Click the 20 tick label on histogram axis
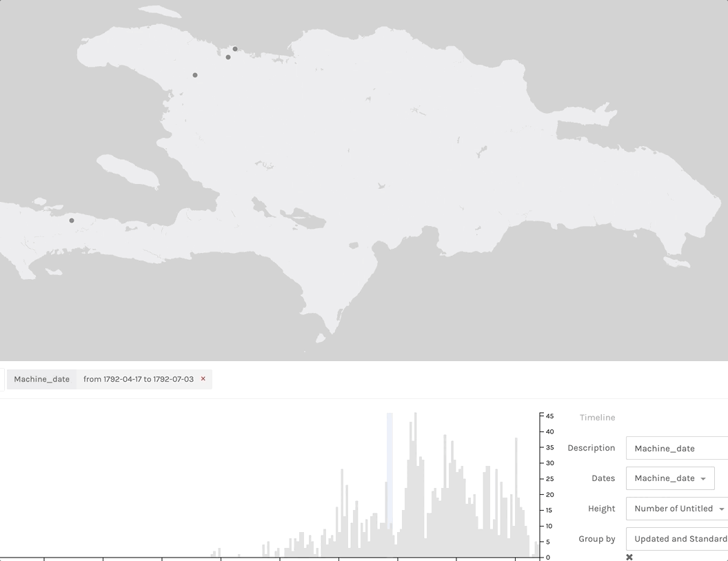 549,495
